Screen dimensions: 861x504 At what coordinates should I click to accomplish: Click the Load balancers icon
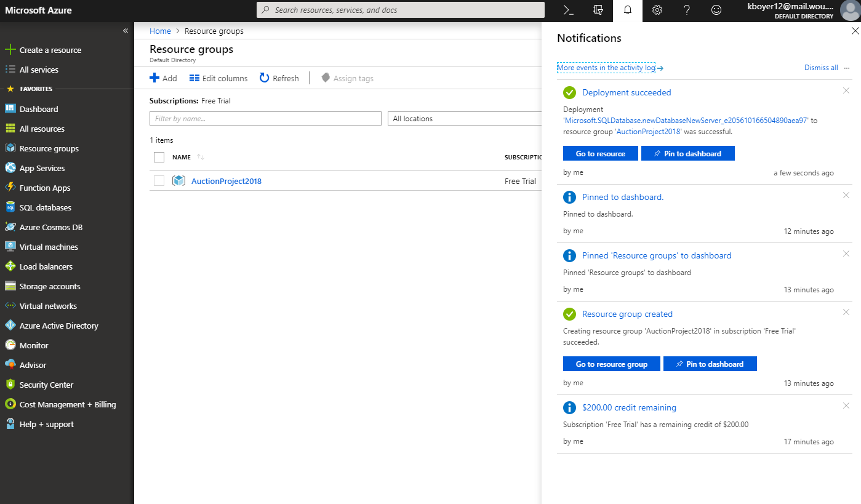pyautogui.click(x=10, y=266)
